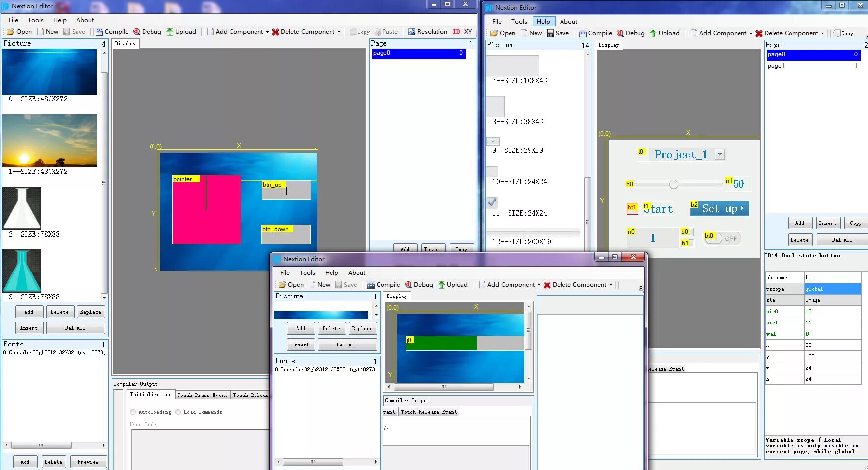Switch to the Touch Press Event tab
Screen dimensions: 868x470
[202, 395]
